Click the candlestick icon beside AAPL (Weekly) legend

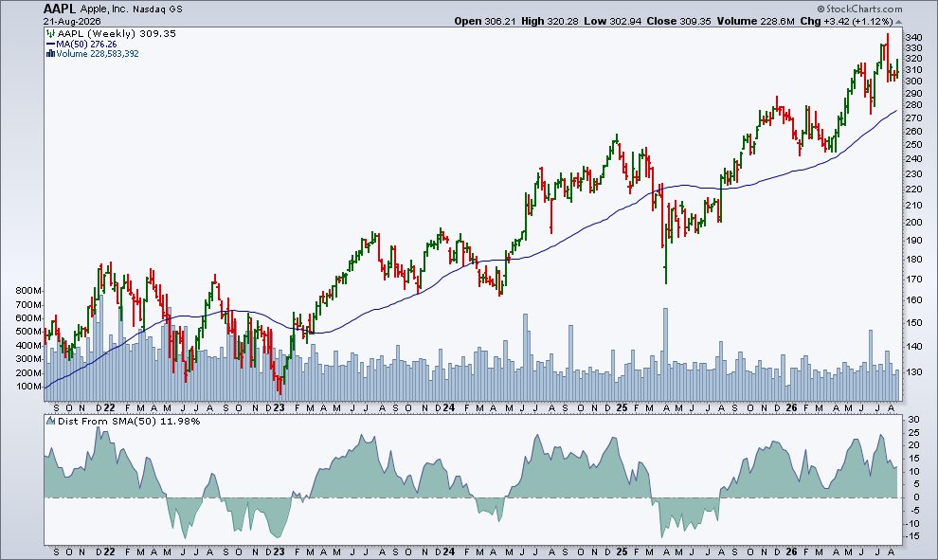click(50, 33)
